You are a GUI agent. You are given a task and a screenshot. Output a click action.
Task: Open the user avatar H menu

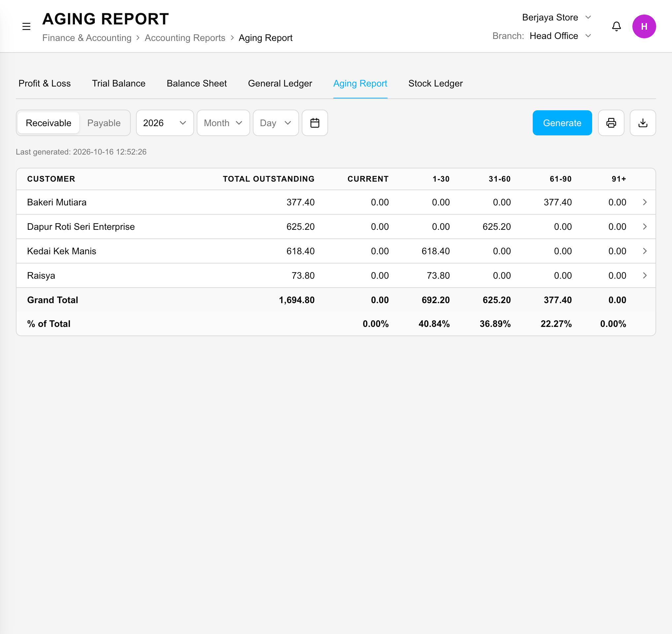(644, 26)
